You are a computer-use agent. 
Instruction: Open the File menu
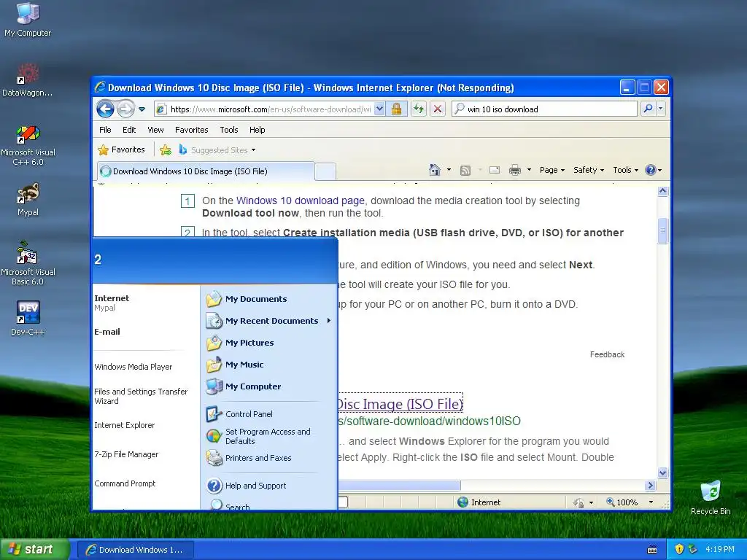point(105,130)
